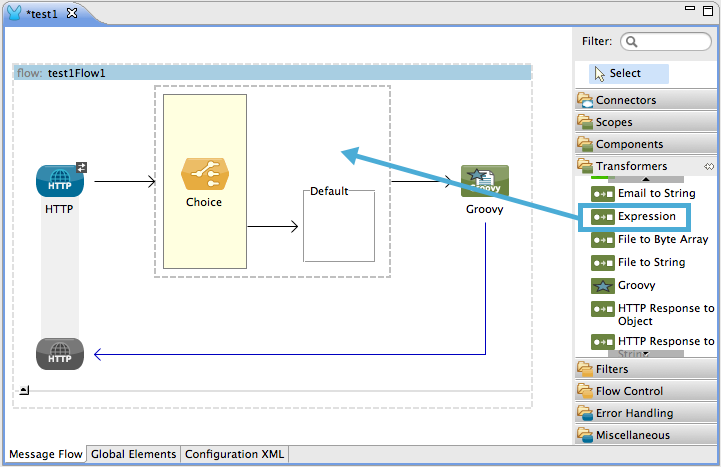
Task: Open the Configuration XML tab
Action: click(x=234, y=454)
